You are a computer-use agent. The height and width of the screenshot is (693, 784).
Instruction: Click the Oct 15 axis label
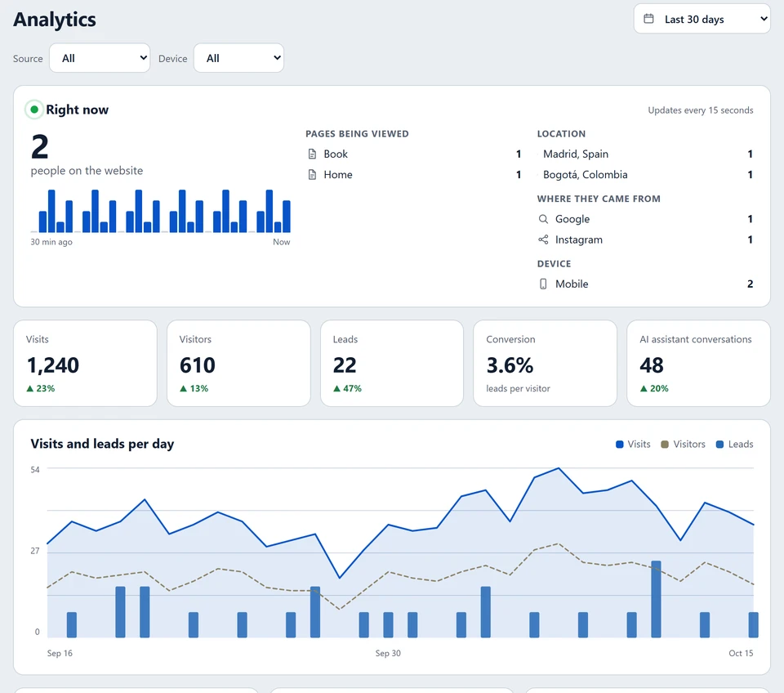click(x=741, y=653)
